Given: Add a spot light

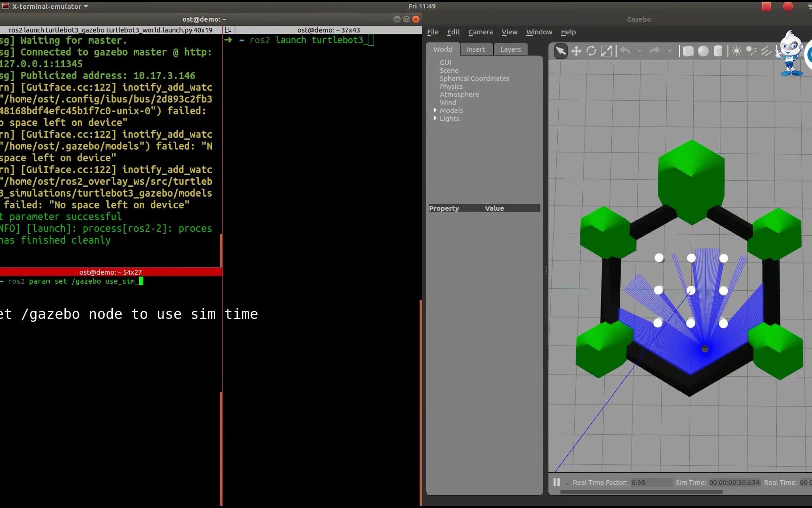Looking at the screenshot, I should [751, 51].
